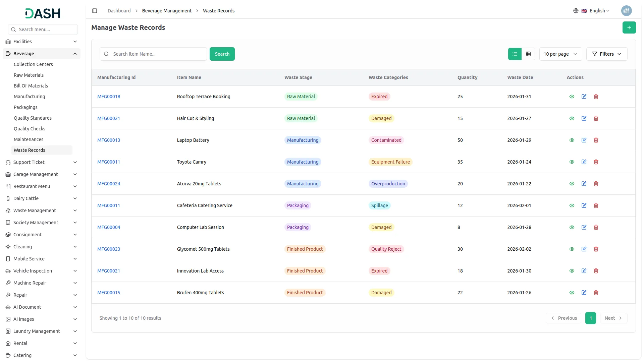This screenshot has width=644, height=362.
Task: Toggle the sidebar collapse icon
Action: click(95, 11)
